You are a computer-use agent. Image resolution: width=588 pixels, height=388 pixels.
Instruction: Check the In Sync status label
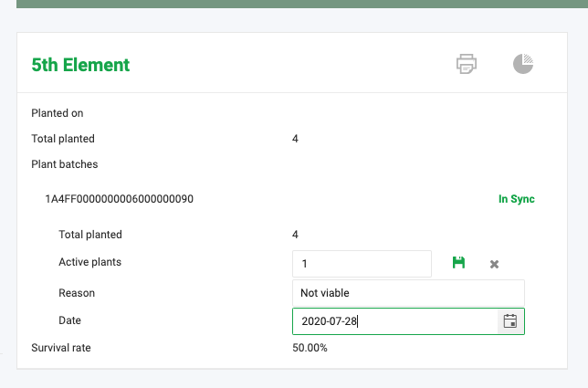coord(517,199)
